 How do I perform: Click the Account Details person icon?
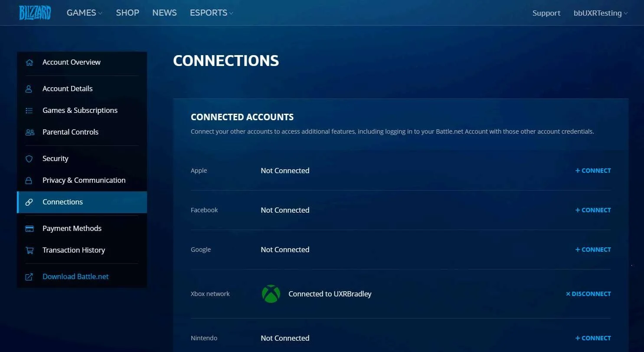pyautogui.click(x=29, y=89)
